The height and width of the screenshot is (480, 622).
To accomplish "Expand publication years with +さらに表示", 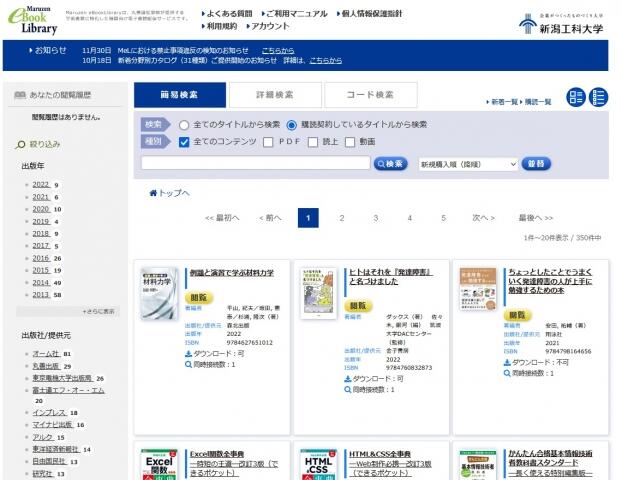I will point(97,311).
